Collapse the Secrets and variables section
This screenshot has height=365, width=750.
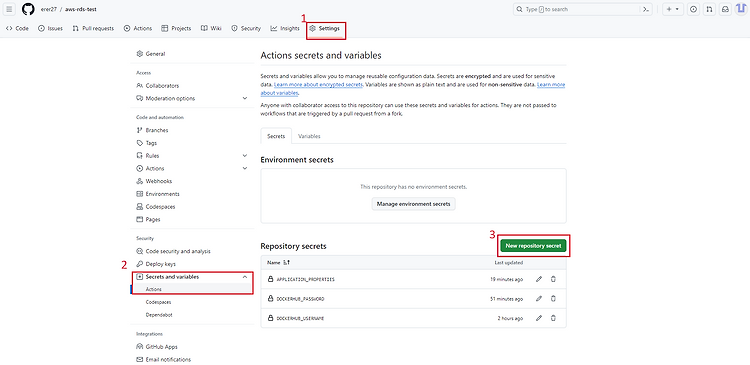[x=245, y=277]
